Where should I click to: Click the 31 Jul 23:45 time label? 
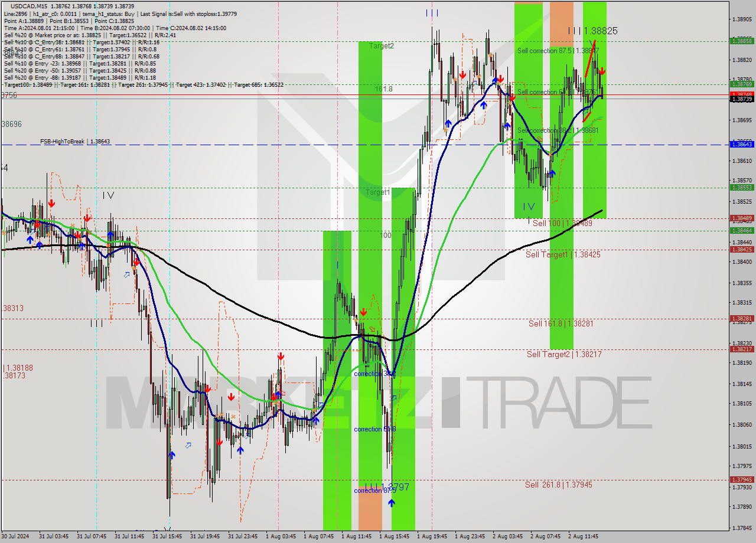(x=243, y=537)
